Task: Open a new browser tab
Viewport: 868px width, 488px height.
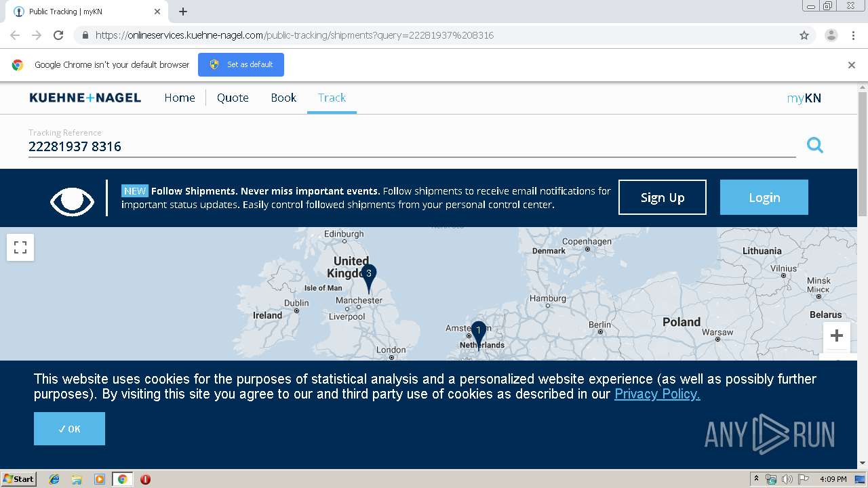Action: click(x=183, y=12)
